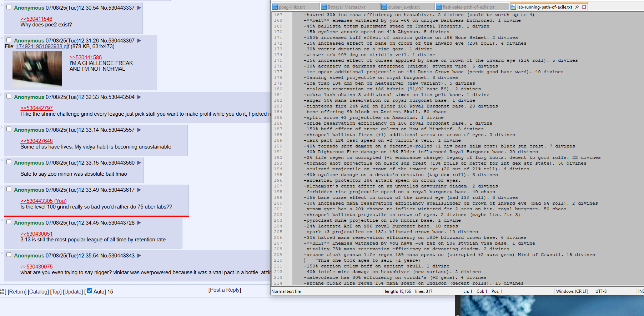Click the text 'Why does poe2 exist?'
644x316 pixels.
pyautogui.click(x=46, y=25)
